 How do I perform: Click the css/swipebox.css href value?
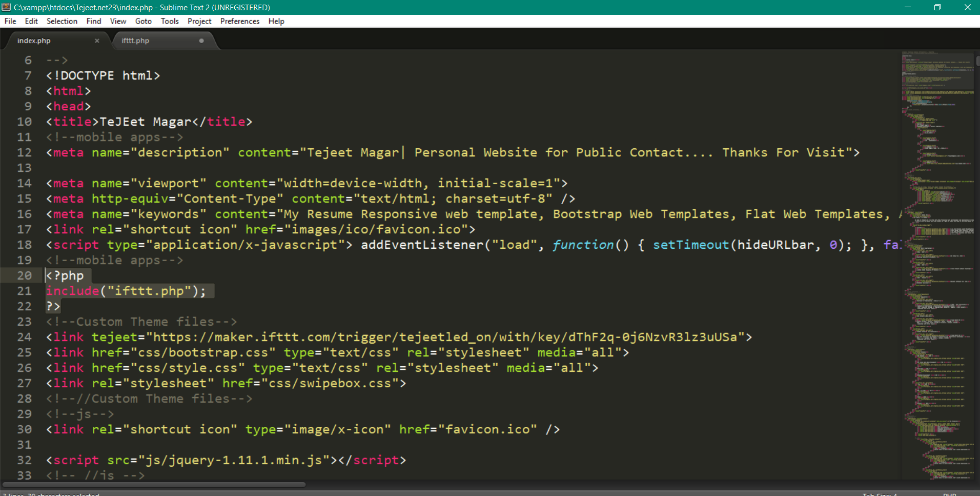[x=330, y=383]
